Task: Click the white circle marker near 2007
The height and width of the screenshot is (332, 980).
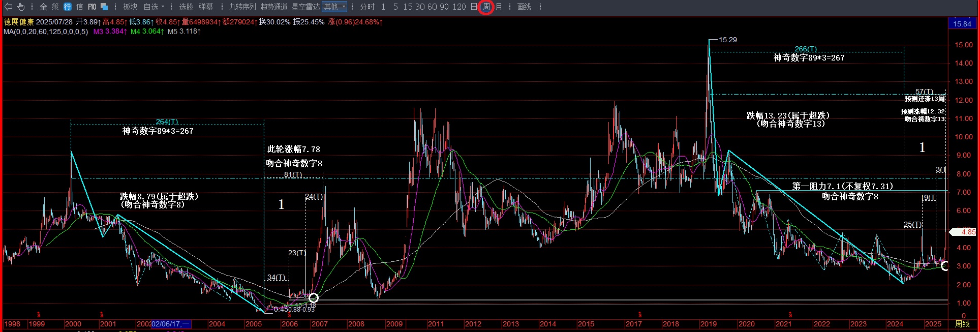Action: click(313, 298)
